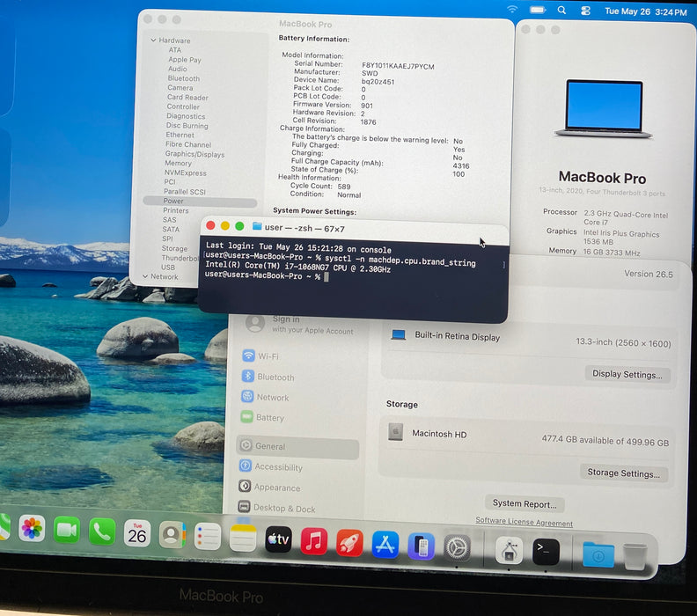Image resolution: width=697 pixels, height=616 pixels.
Task: Select ATA in System Information sidebar
Action: (175, 50)
